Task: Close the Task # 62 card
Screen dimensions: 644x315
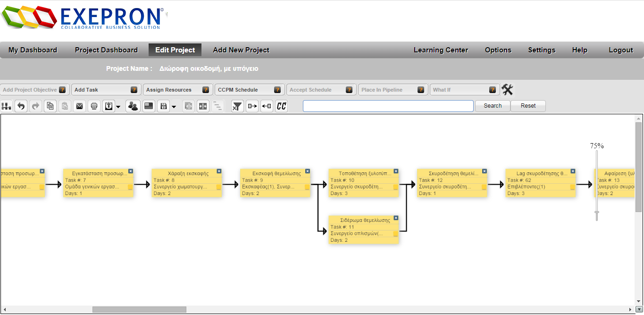Action: pos(573,171)
